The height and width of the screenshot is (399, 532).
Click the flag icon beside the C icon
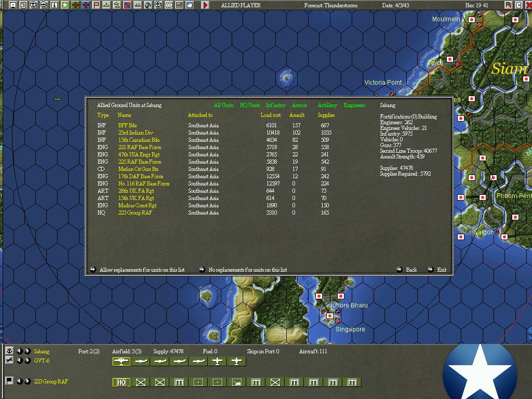(x=508, y=5)
